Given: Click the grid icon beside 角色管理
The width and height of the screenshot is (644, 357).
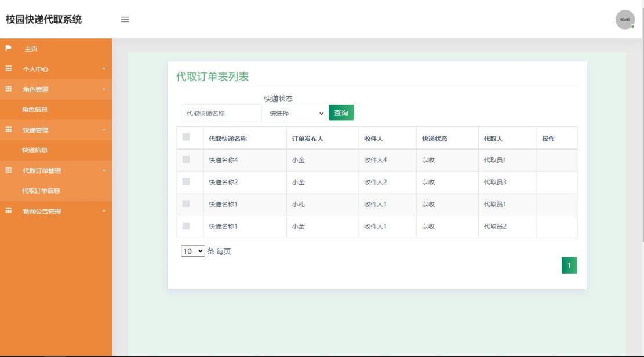Looking at the screenshot, I should coord(8,89).
